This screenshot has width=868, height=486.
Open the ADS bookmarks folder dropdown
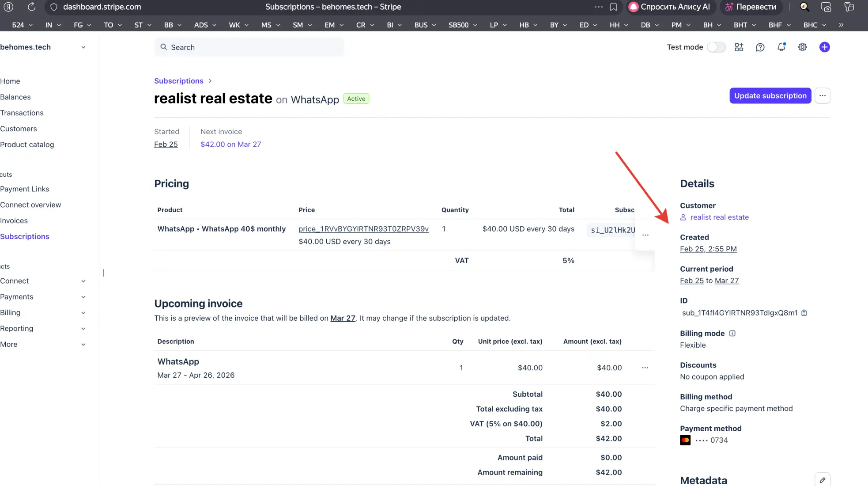(x=205, y=25)
